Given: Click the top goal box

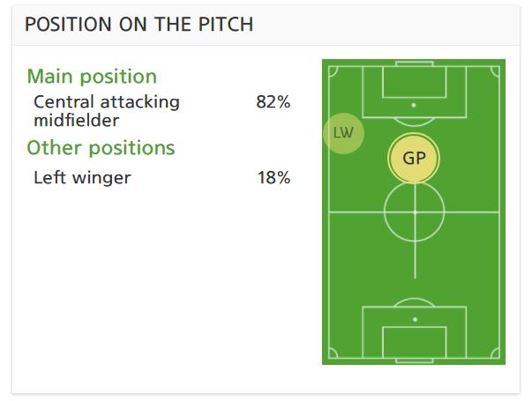Looking at the screenshot, I should tap(415, 82).
